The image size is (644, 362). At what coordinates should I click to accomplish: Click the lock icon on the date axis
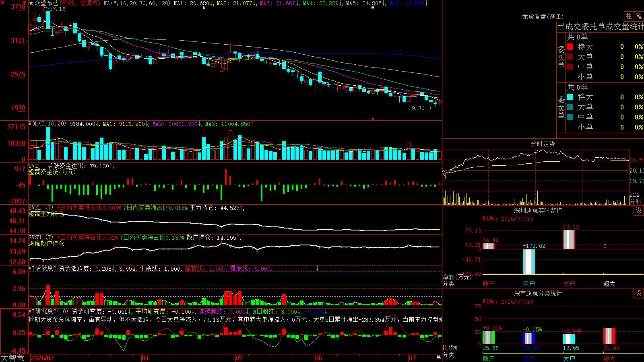click(x=438, y=357)
